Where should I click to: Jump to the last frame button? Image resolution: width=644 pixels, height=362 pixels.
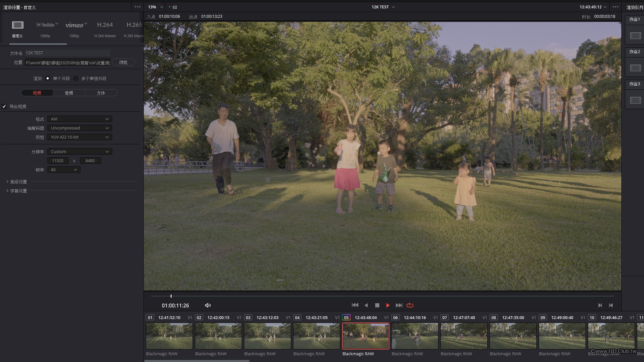(399, 305)
